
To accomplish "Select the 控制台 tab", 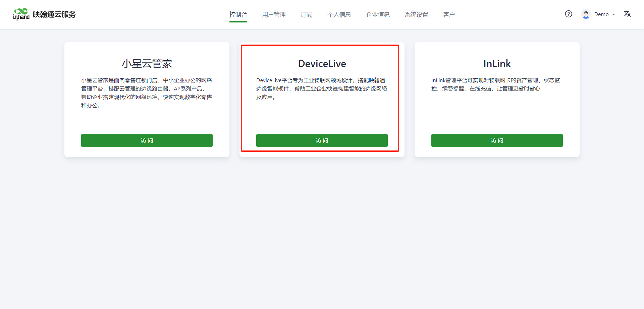I will [x=238, y=14].
